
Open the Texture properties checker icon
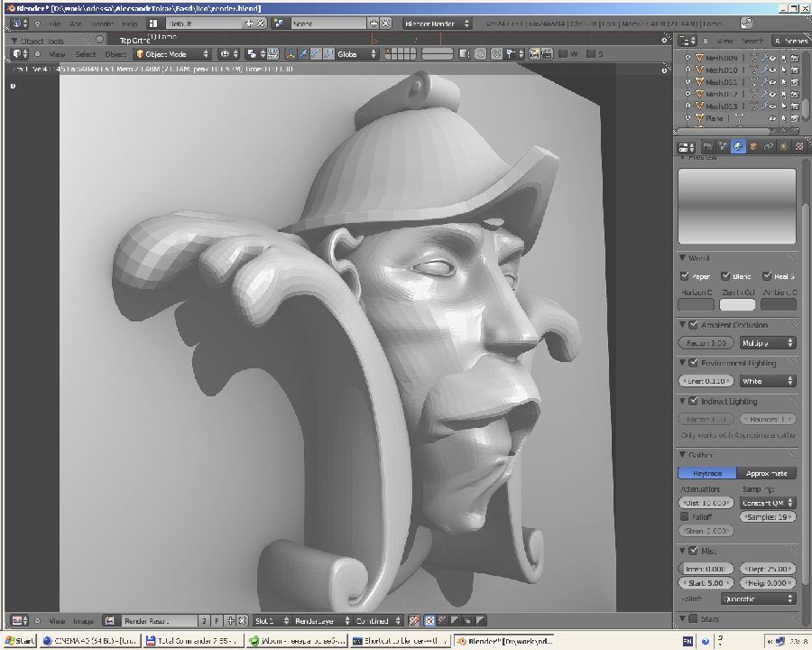pos(798,146)
